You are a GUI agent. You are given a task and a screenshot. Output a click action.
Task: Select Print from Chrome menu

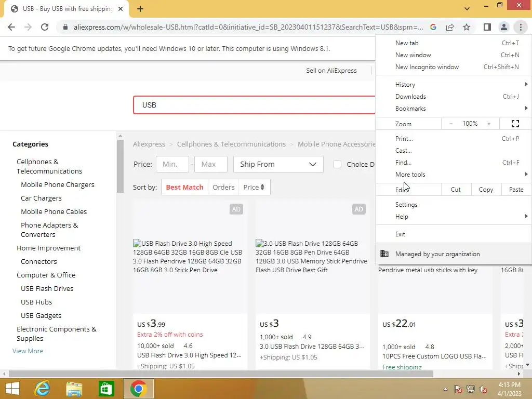pos(453,138)
